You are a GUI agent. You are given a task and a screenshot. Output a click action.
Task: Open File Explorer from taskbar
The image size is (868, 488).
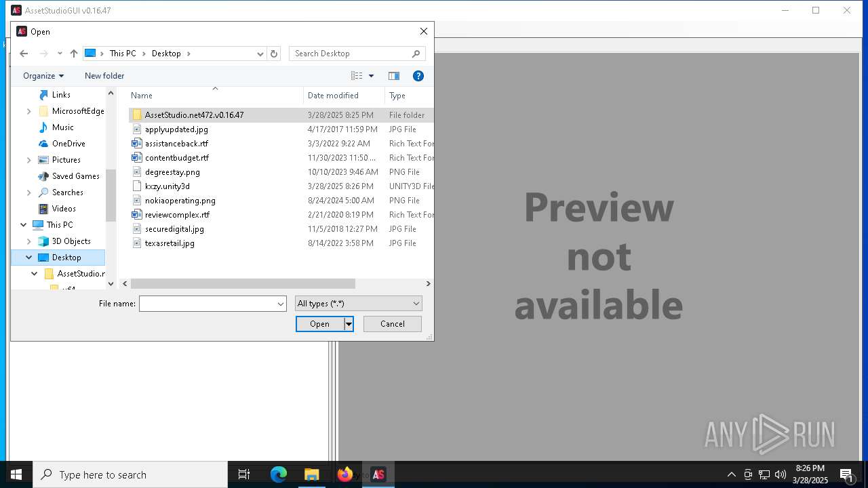[x=311, y=474]
